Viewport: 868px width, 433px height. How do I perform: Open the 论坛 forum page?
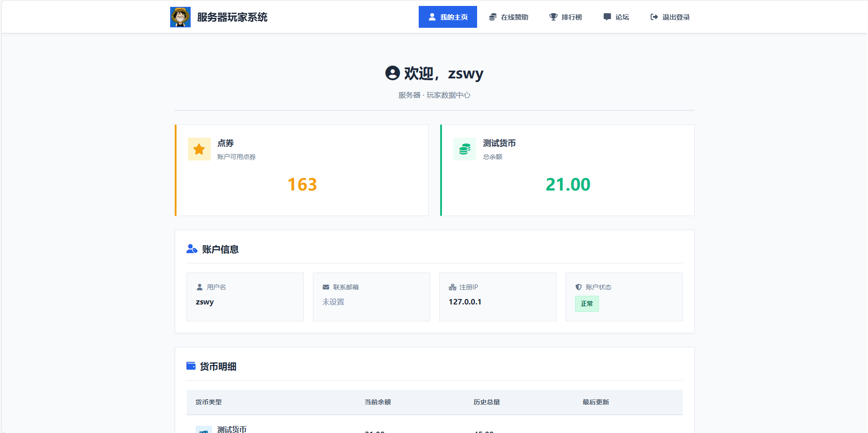tap(616, 16)
